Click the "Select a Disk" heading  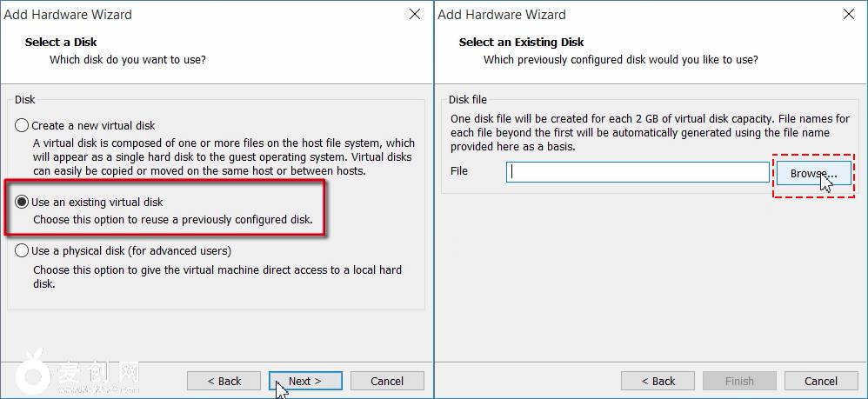61,42
